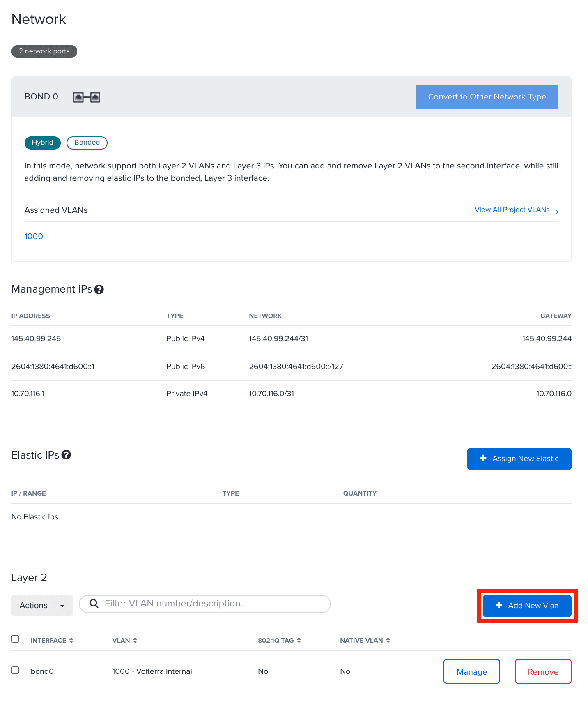Select gateway 145.40.99.244
Screen dimensions: 588x710
547,339
